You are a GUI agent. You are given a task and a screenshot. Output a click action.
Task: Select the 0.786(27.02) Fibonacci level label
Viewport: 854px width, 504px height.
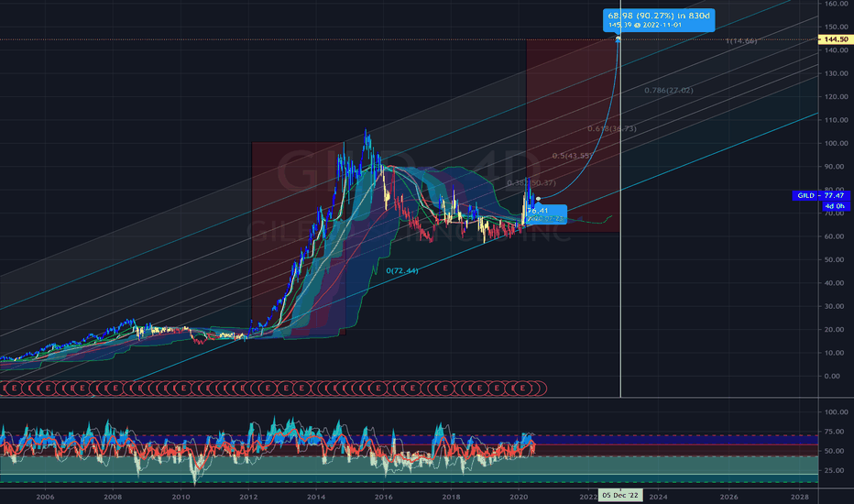point(669,91)
